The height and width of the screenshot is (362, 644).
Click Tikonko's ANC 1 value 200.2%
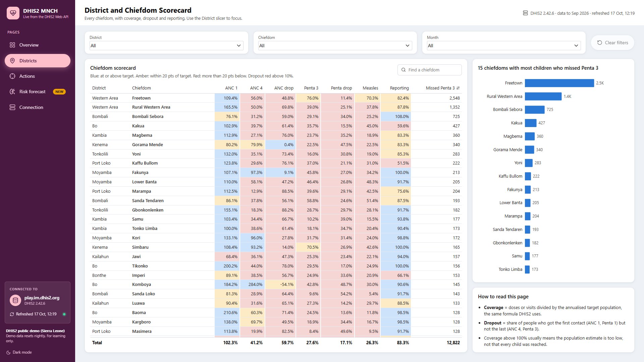(x=227, y=266)
